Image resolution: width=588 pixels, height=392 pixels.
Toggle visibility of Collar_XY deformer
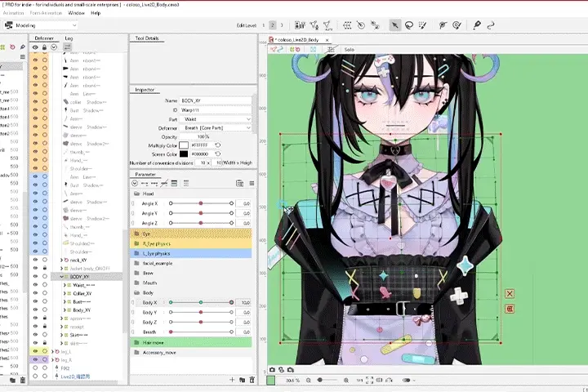click(x=35, y=293)
